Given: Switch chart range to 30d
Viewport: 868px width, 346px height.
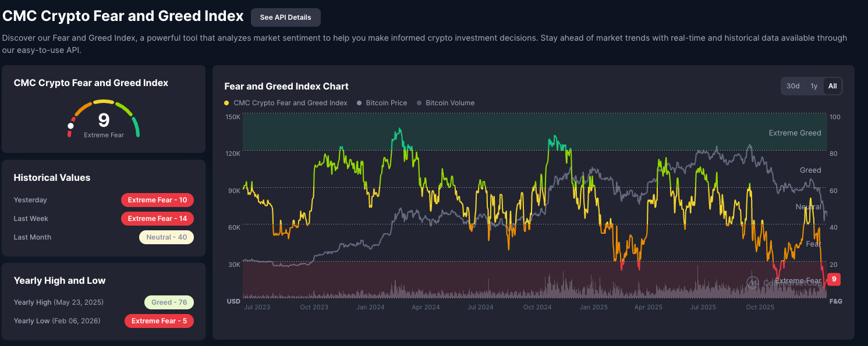Looking at the screenshot, I should (793, 86).
